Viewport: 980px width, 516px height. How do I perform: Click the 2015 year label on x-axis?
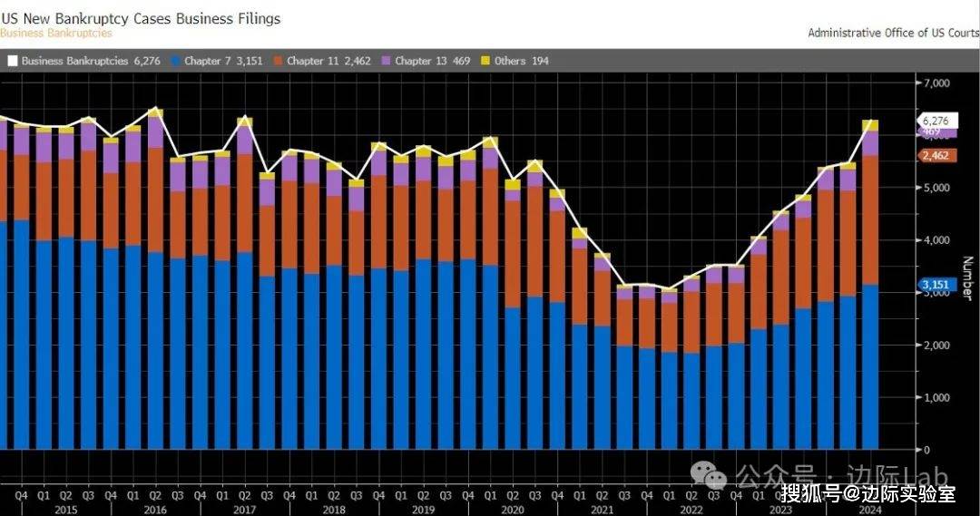65,510
